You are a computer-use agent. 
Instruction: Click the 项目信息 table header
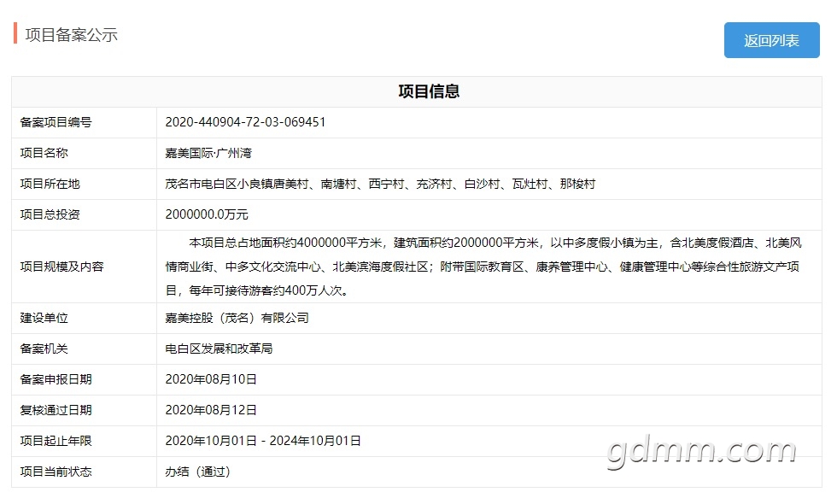429,91
